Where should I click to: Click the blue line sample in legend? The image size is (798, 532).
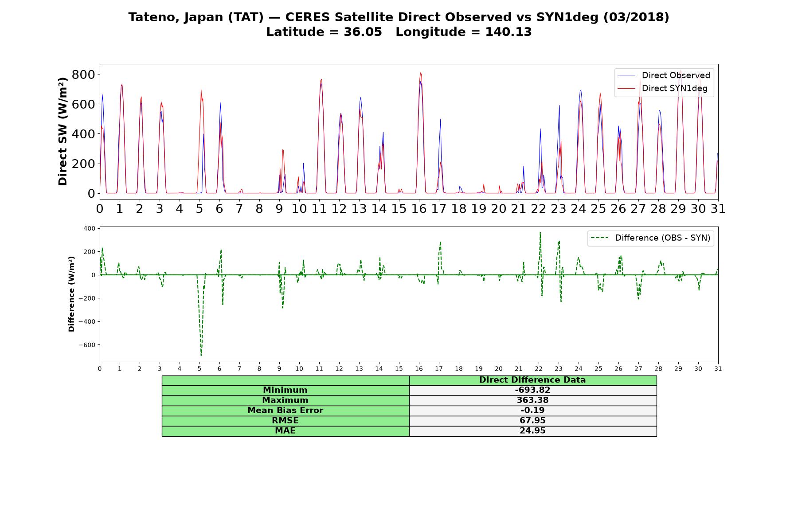(x=626, y=75)
